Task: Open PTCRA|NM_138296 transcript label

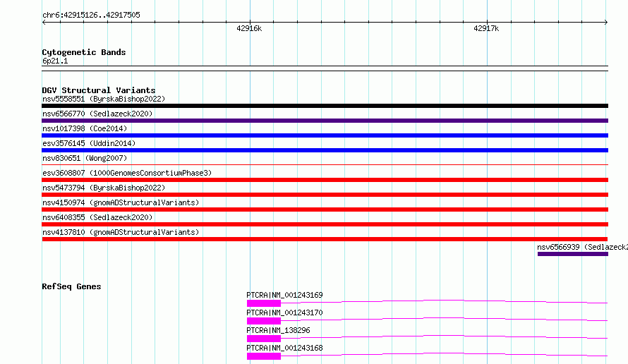Action: point(278,330)
